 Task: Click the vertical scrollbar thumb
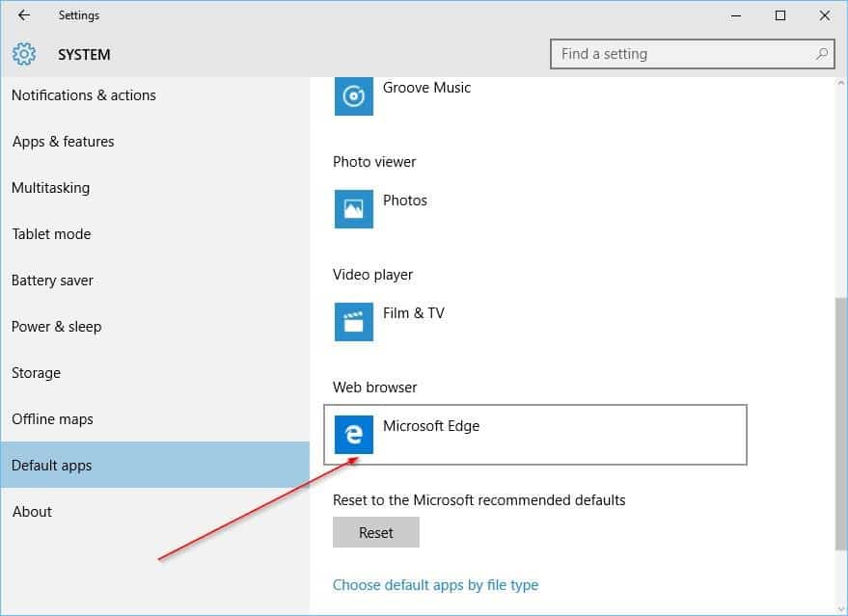click(840, 424)
